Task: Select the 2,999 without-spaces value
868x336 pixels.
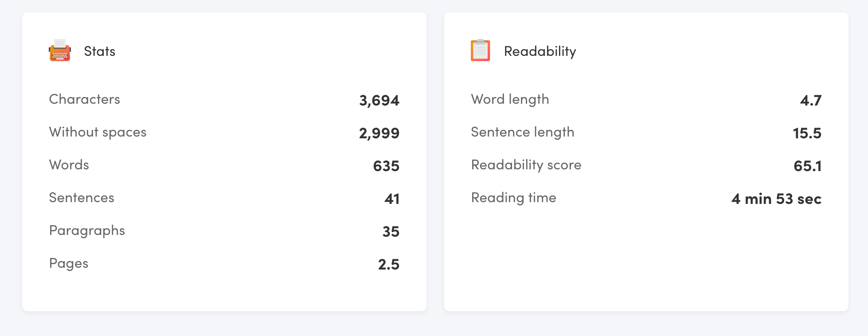Action: tap(379, 133)
